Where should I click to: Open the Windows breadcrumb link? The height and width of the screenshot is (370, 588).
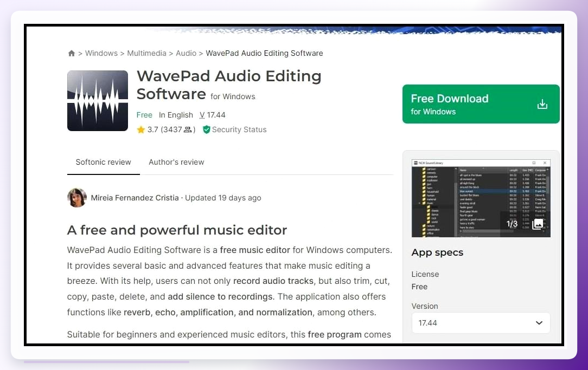click(101, 53)
